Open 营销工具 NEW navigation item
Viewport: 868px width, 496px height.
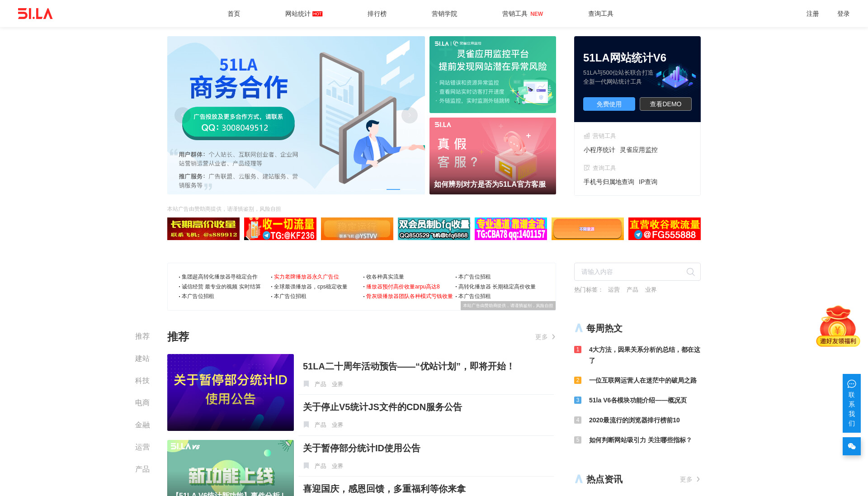(x=523, y=14)
